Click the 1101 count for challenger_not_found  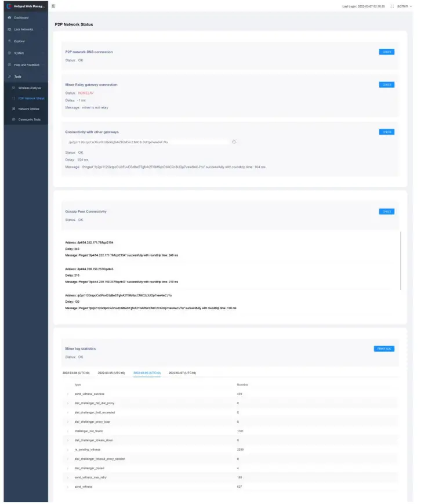240,432
